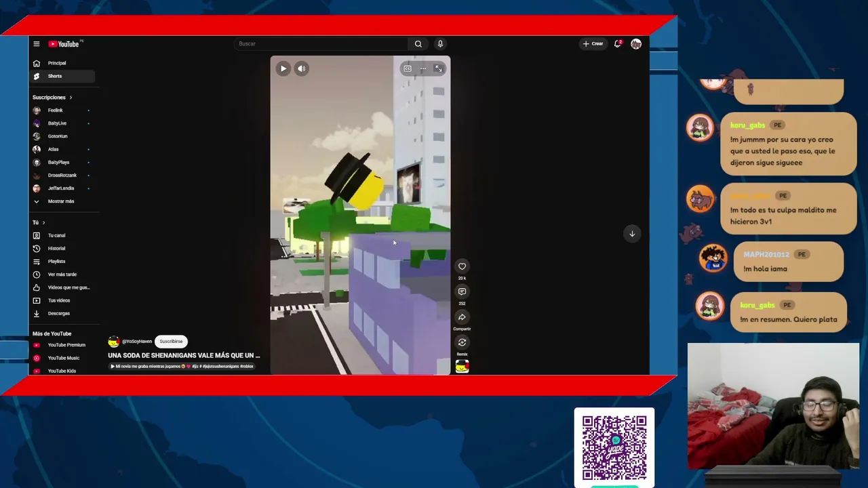Open the @YoSoyHaven channel name
868x488 pixels.
click(x=137, y=342)
